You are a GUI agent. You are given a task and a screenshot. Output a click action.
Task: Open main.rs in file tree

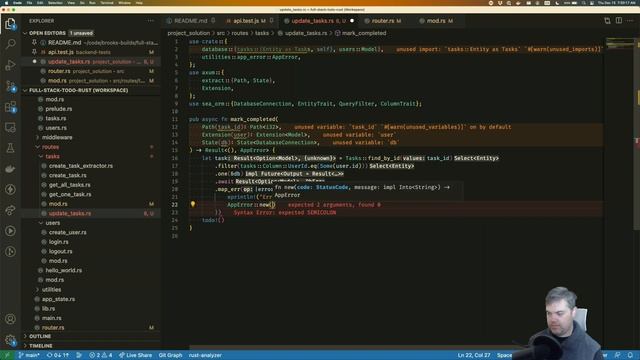(x=52, y=318)
